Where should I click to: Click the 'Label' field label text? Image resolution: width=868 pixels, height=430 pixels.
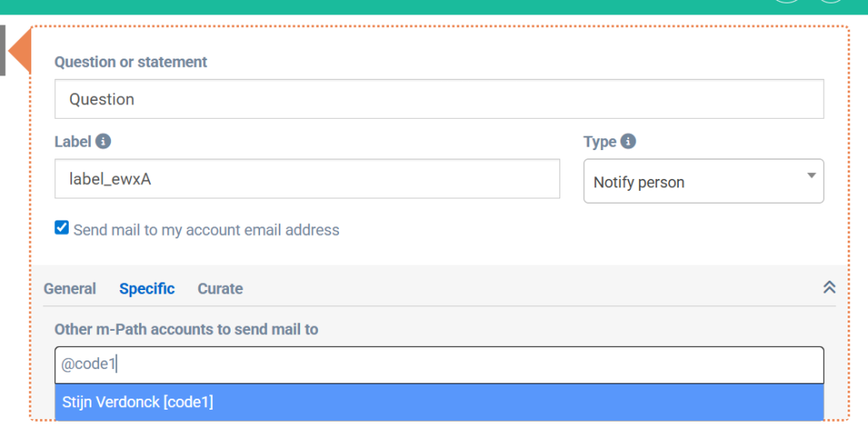[x=73, y=142]
